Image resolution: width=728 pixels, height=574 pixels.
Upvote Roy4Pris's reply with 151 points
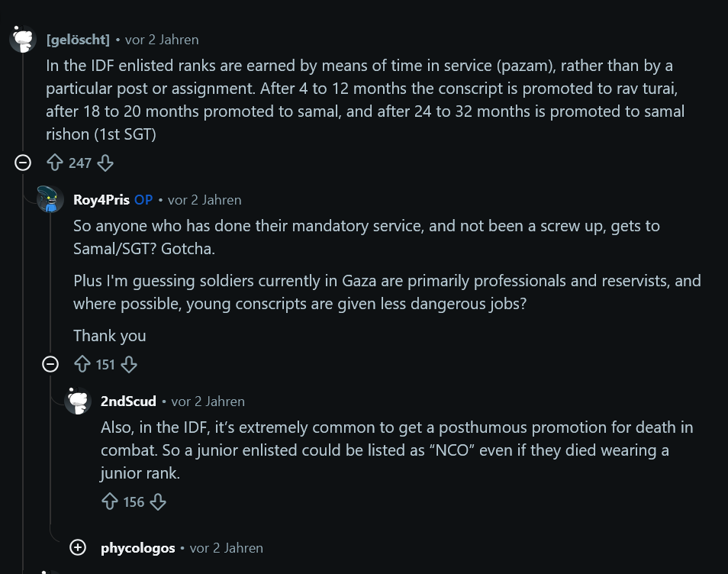click(82, 364)
